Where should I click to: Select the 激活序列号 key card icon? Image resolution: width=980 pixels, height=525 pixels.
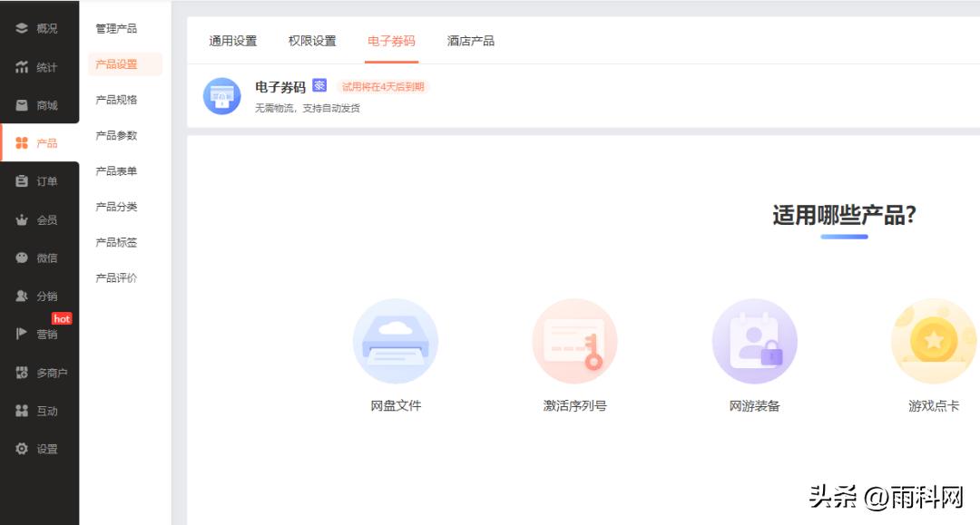pos(574,341)
